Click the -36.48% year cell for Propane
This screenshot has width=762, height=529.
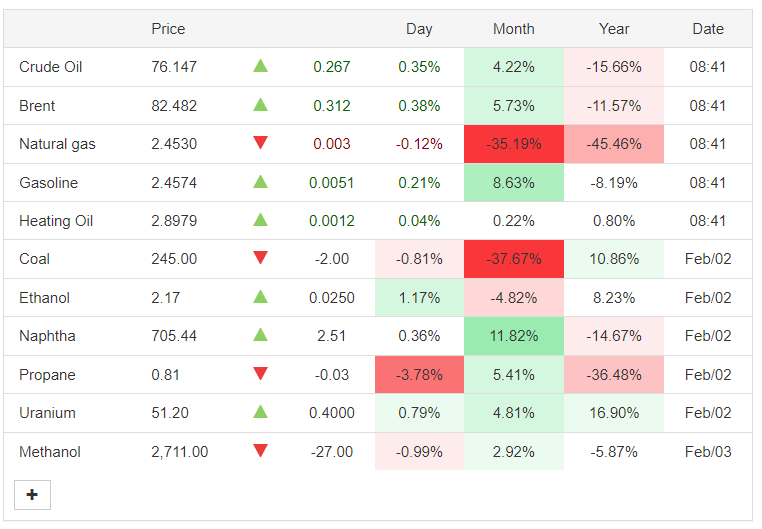coord(614,375)
